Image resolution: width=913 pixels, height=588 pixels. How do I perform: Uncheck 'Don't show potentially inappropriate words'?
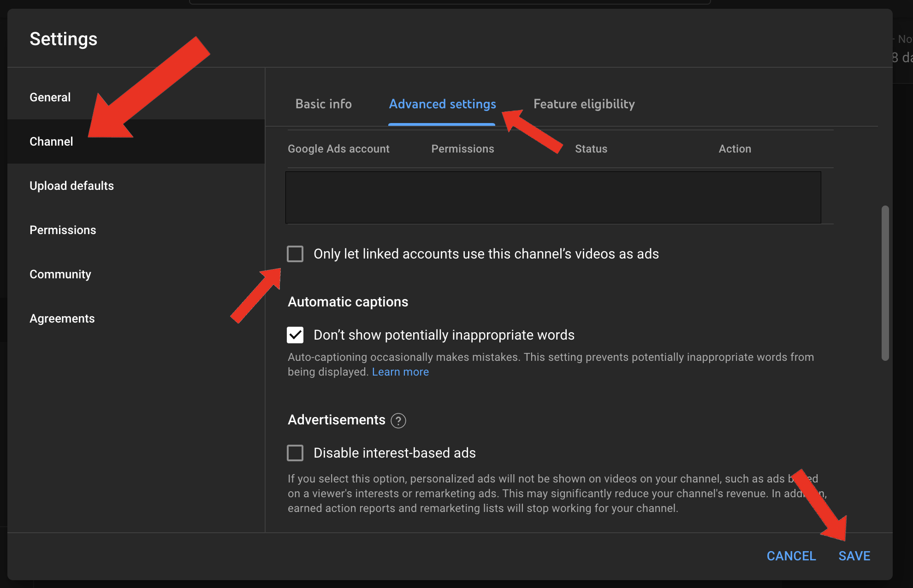point(295,335)
